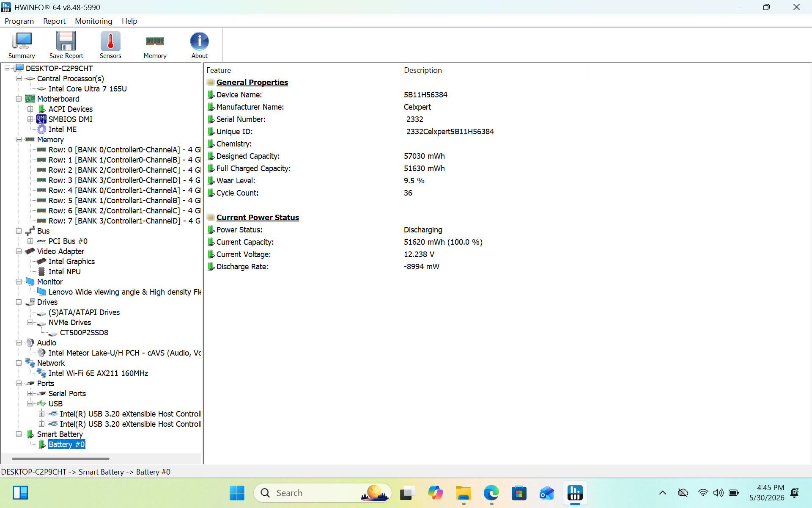Image resolution: width=812 pixels, height=508 pixels.
Task: Expand the PCI Bus #0 node
Action: point(30,241)
